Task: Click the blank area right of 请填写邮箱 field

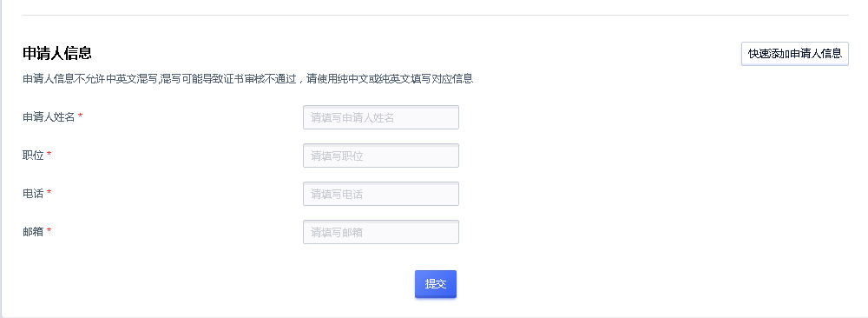Action: pyautogui.click(x=654, y=232)
